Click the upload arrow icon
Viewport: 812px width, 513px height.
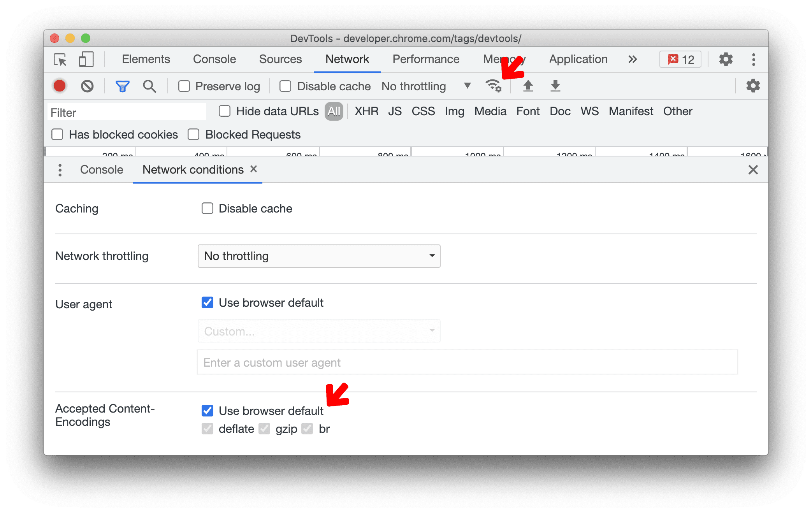pyautogui.click(x=528, y=86)
